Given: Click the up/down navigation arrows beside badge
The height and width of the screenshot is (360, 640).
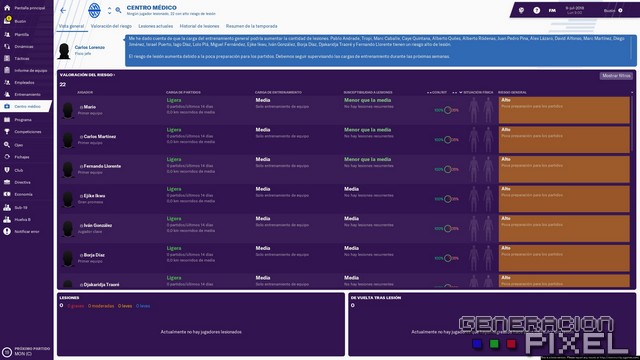Looking at the screenshot, I should point(109,11).
